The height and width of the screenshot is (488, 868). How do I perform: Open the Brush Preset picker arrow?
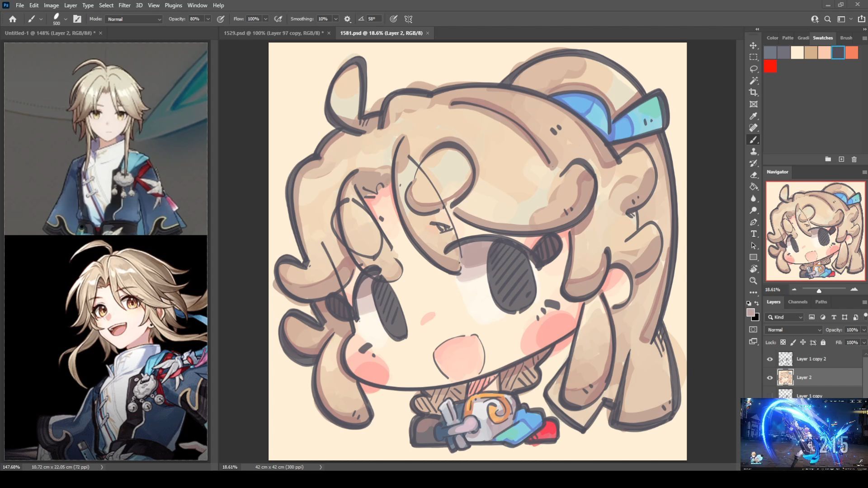[66, 19]
